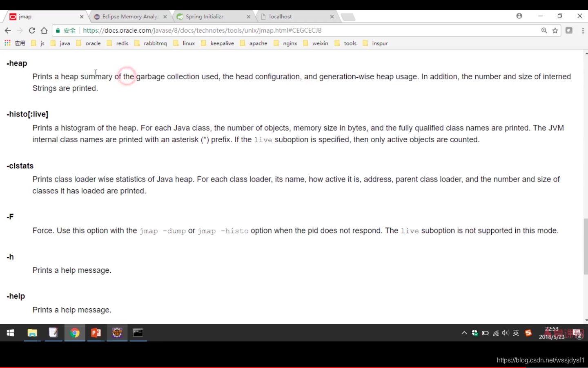Go back to the previous page
This screenshot has width=588, height=368.
pyautogui.click(x=8, y=31)
